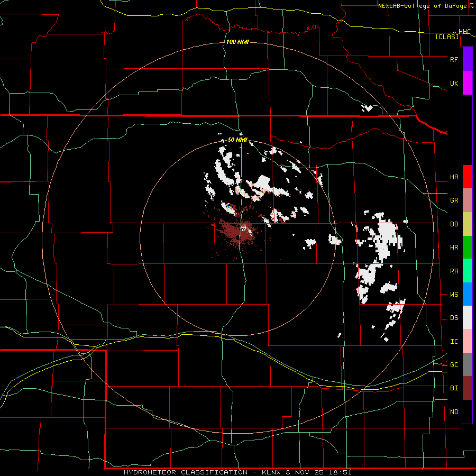Click the HHC product label
The image size is (476, 476).
coord(464,32)
